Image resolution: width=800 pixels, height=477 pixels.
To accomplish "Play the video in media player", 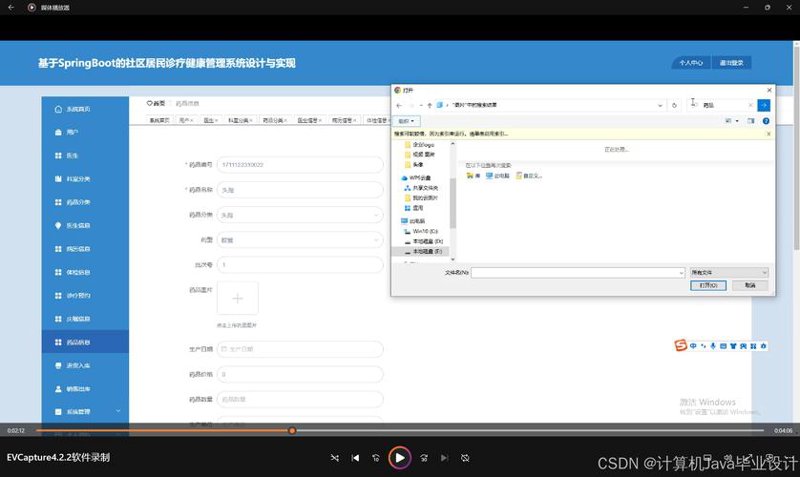I will pyautogui.click(x=399, y=458).
